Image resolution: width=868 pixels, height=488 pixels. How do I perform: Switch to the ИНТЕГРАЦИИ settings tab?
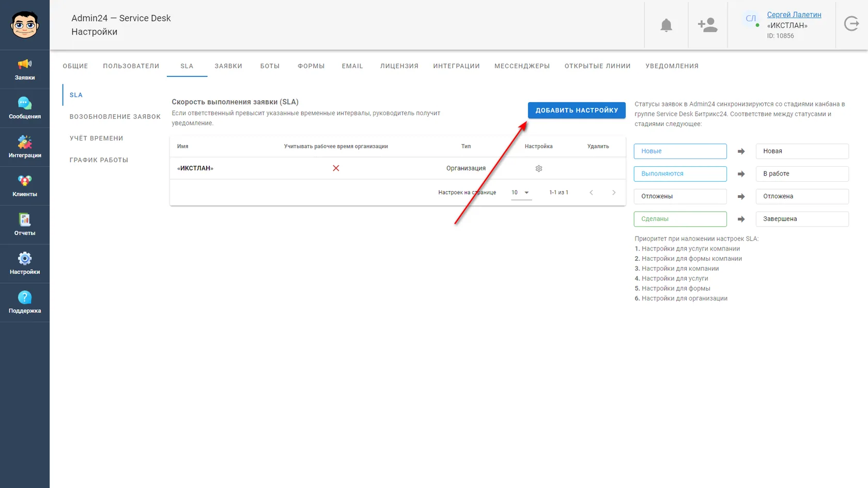tap(456, 66)
